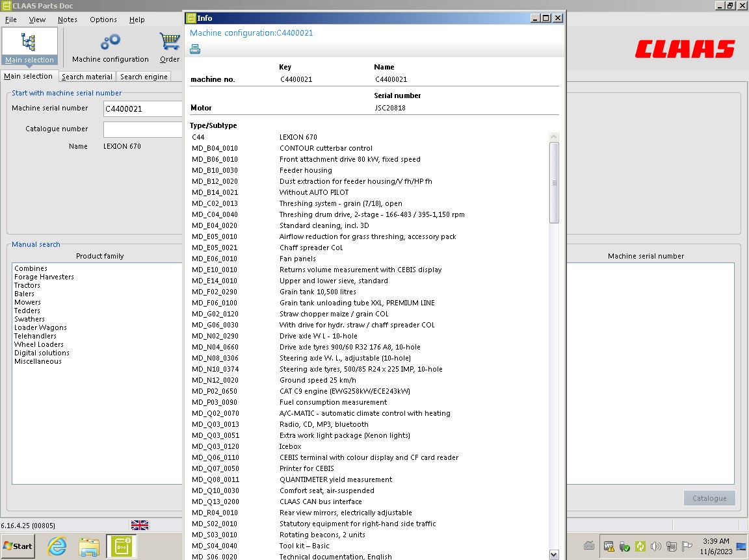Switch to the Search material tab
This screenshot has height=560, width=749.
click(87, 77)
